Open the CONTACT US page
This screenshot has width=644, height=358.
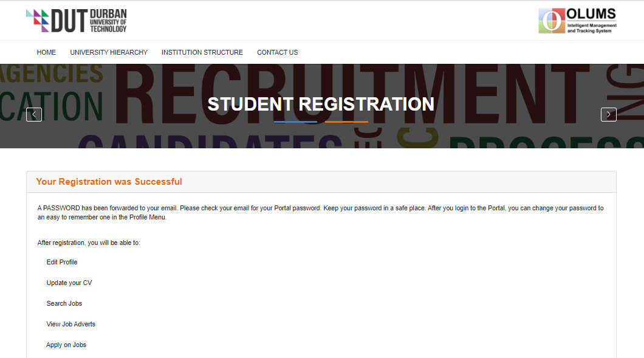(x=277, y=52)
